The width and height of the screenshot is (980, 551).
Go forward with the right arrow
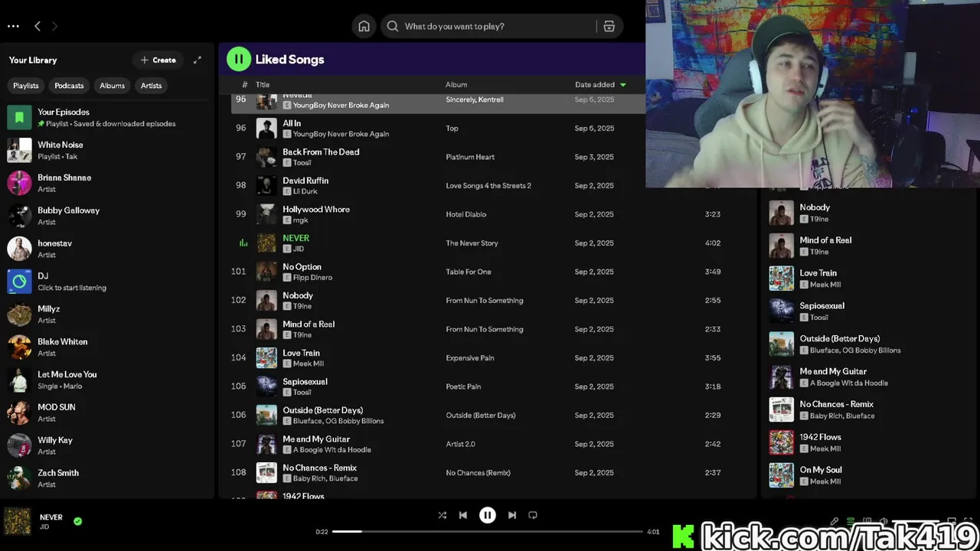coord(54,26)
